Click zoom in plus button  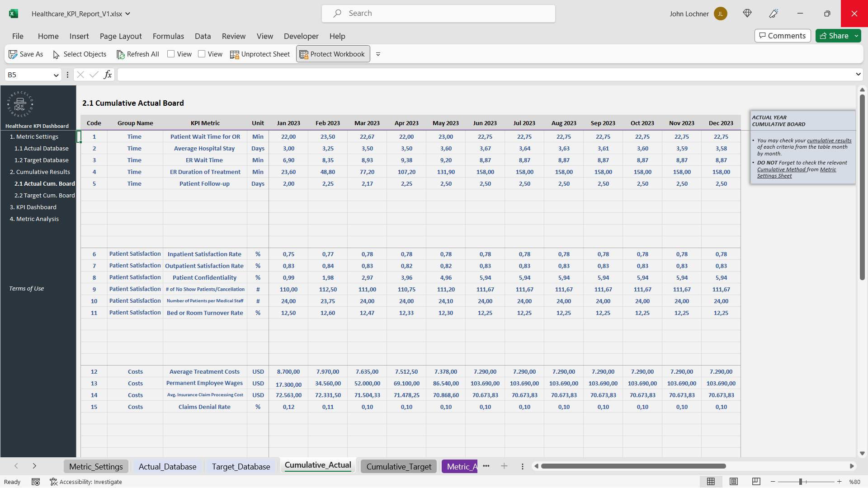(x=840, y=482)
